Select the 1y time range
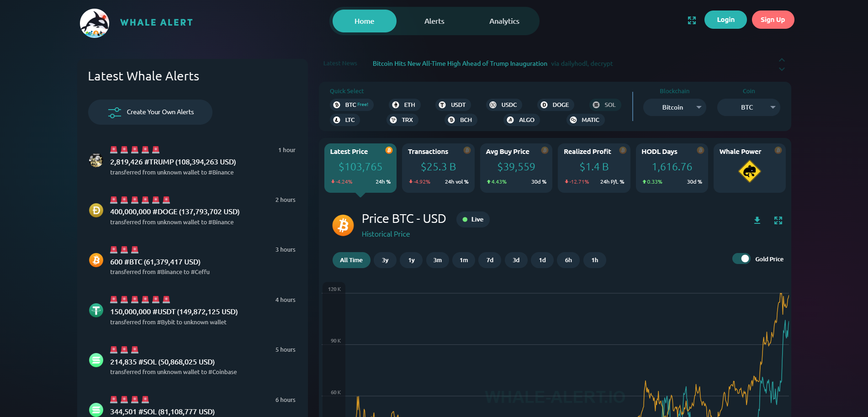The height and width of the screenshot is (417, 868). (x=412, y=260)
